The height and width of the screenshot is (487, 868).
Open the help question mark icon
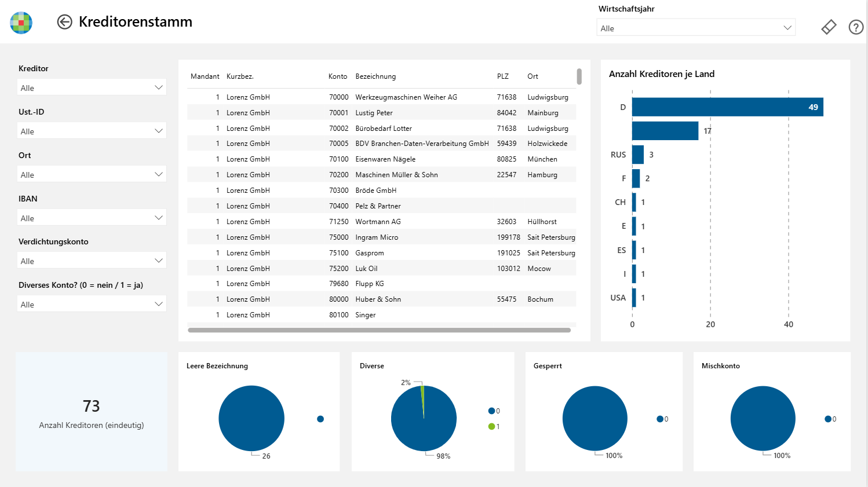click(x=856, y=27)
